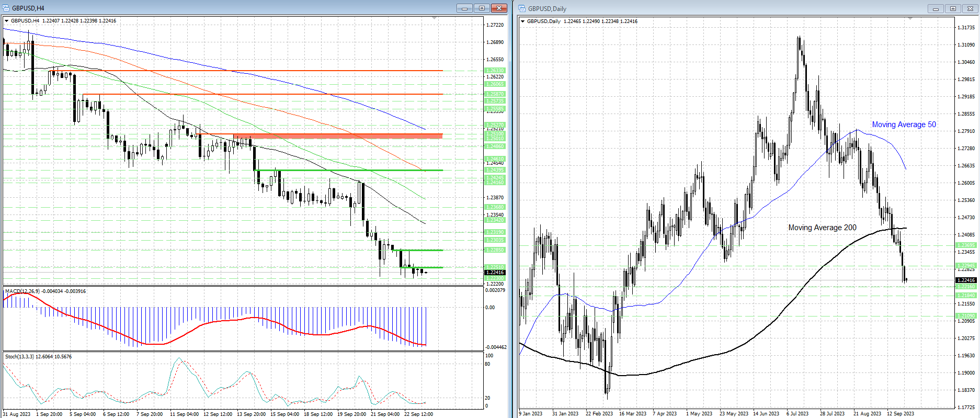Click the 1.22416 current price tag on H4
This screenshot has height=418, width=980.
pos(495,273)
